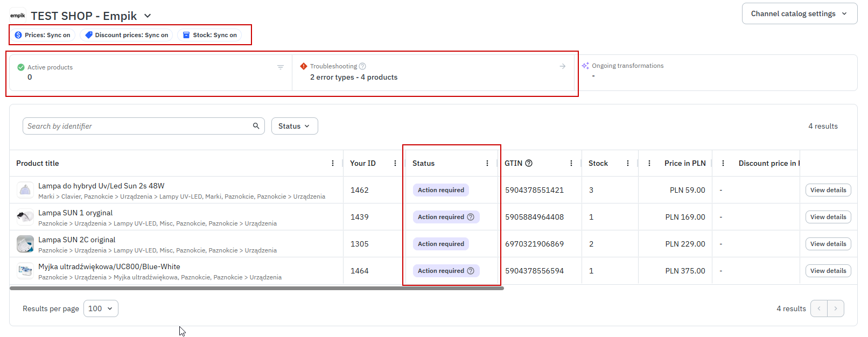Expand the Status filter dropdown
The width and height of the screenshot is (868, 337).
tap(294, 126)
